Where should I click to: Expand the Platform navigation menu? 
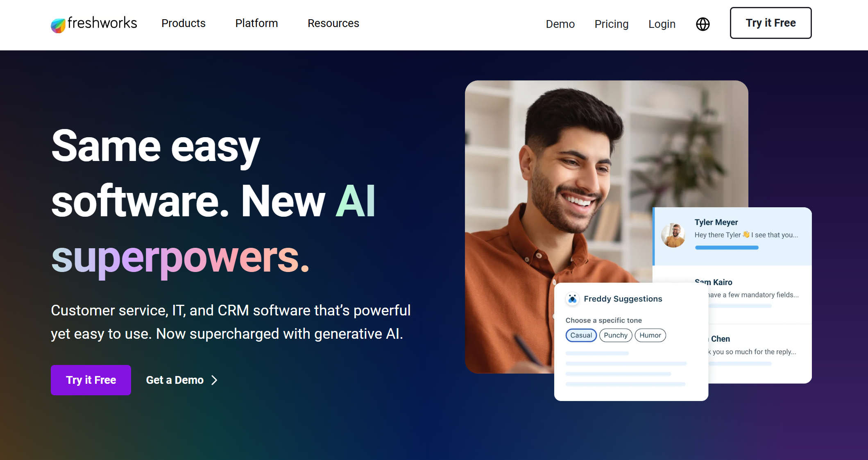[256, 23]
